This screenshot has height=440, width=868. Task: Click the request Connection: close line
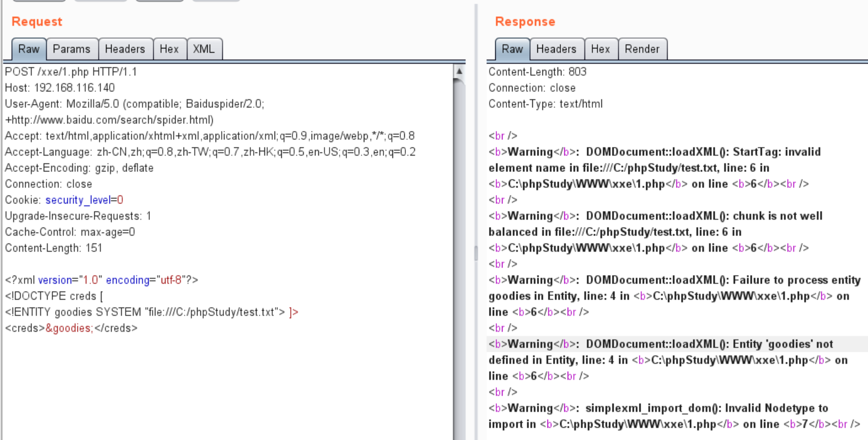coord(48,184)
